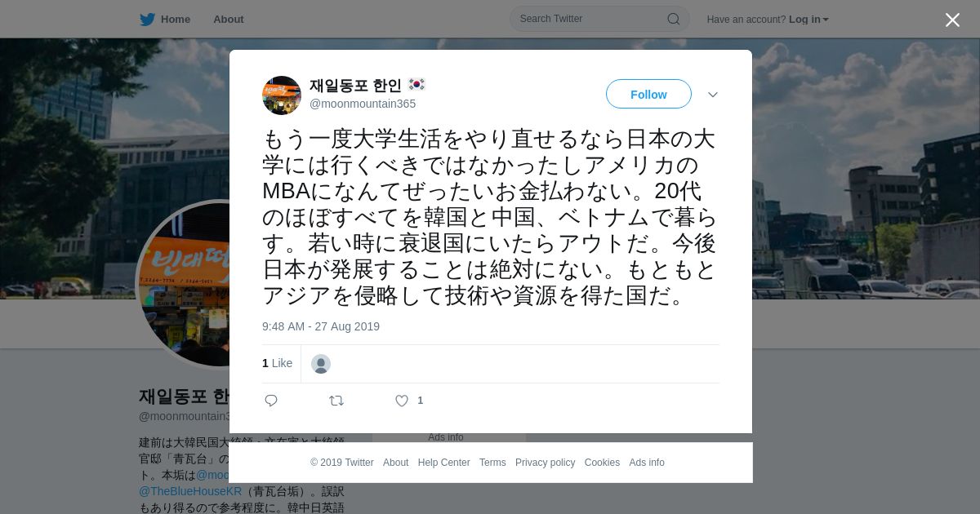Expand the tweet options chevron
Viewport: 980px width, 514px height.
pyautogui.click(x=713, y=95)
